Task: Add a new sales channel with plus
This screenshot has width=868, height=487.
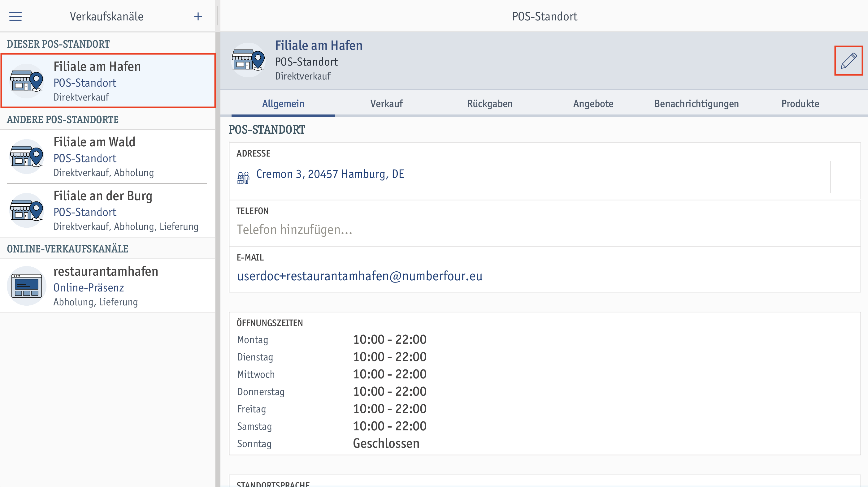Action: (198, 16)
